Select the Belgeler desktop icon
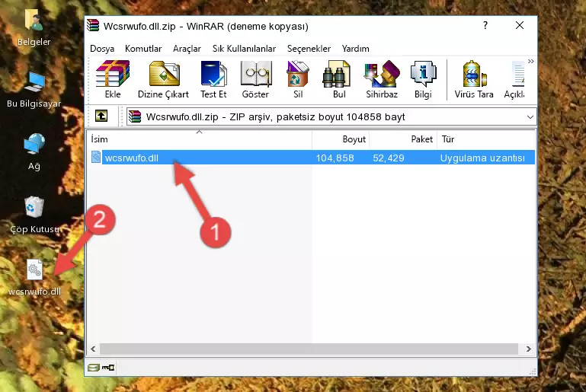586x392 pixels. 34,27
